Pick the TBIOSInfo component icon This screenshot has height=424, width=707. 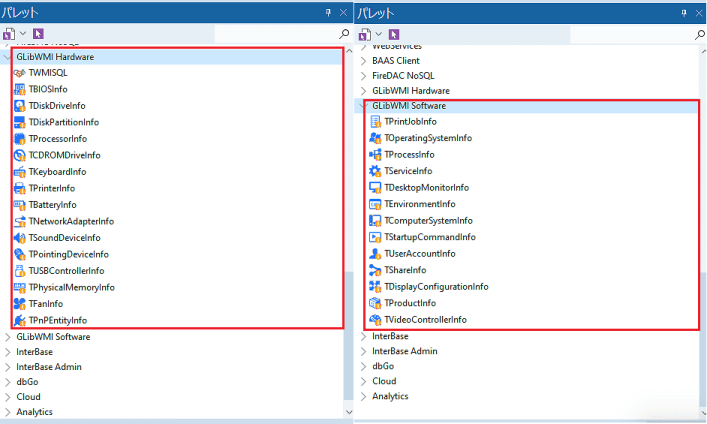pos(19,89)
